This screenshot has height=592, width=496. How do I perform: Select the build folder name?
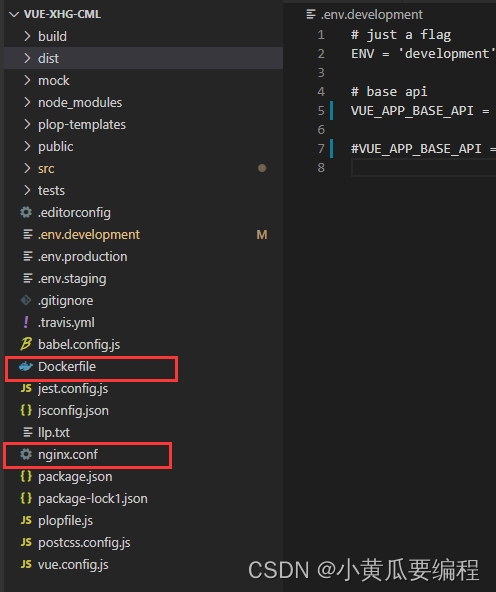52,37
